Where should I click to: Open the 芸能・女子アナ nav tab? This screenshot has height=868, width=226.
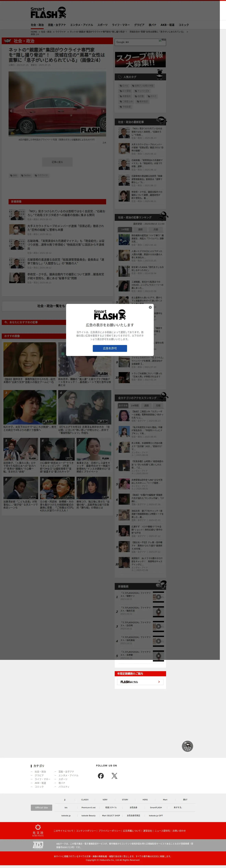[57, 25]
